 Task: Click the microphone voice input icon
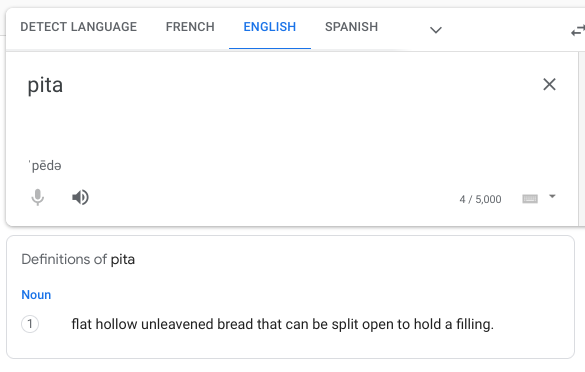pos(37,197)
